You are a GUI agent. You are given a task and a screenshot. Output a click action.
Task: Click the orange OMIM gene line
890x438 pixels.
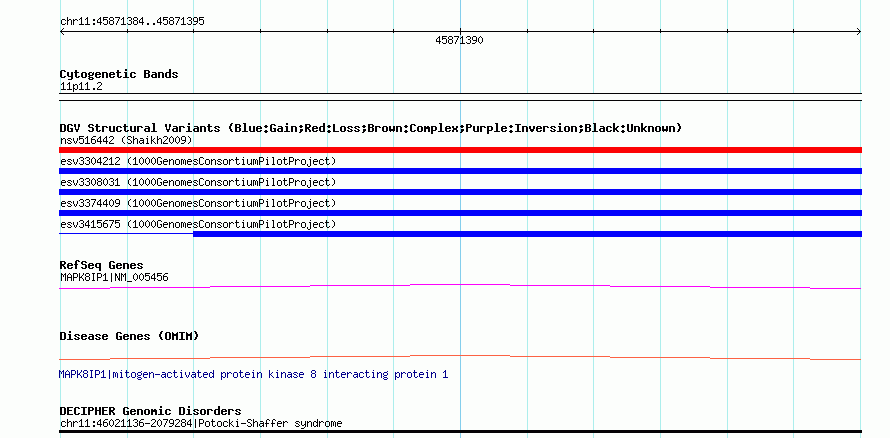pos(460,357)
